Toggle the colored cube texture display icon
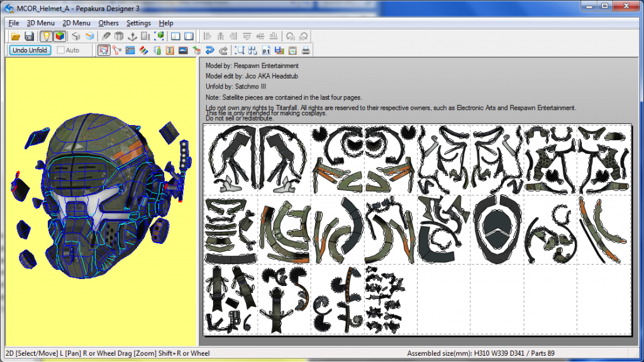 point(60,36)
